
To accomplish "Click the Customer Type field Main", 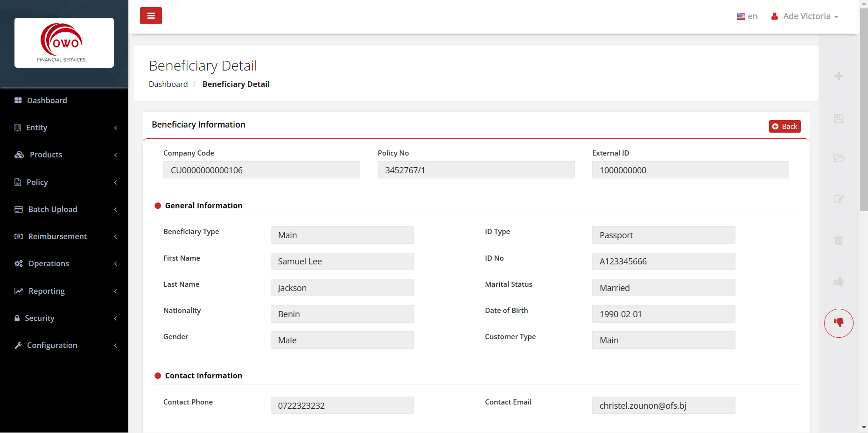I will pyautogui.click(x=664, y=340).
